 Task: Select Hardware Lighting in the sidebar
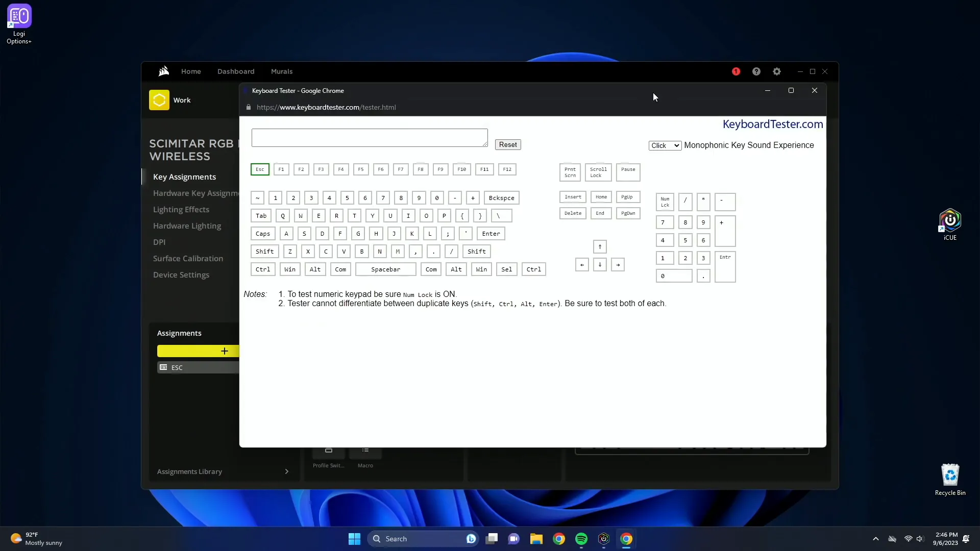click(x=187, y=226)
